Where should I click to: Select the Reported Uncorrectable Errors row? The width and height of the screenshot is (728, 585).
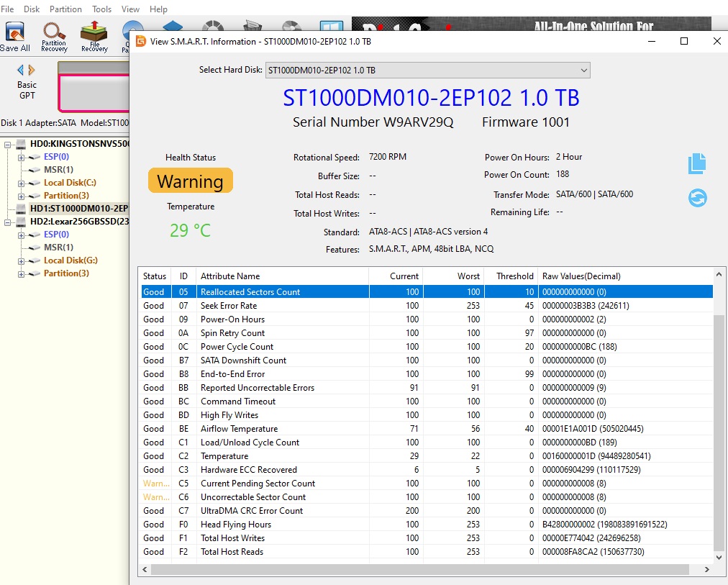coord(426,388)
